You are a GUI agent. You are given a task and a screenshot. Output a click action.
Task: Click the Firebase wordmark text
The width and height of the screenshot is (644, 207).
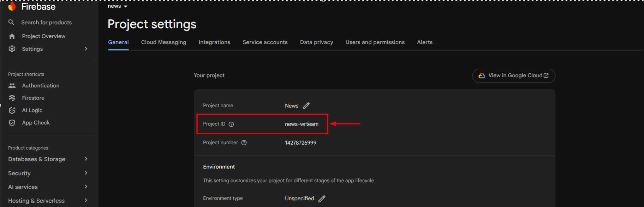point(38,6)
